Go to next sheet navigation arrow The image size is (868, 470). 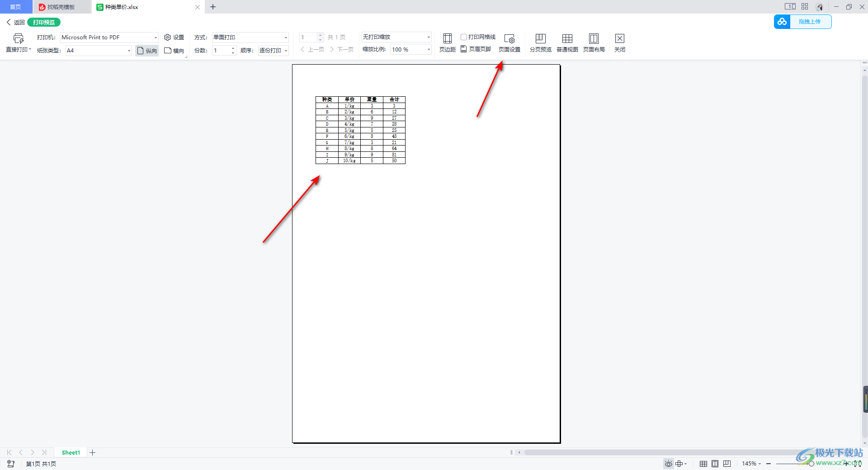33,452
